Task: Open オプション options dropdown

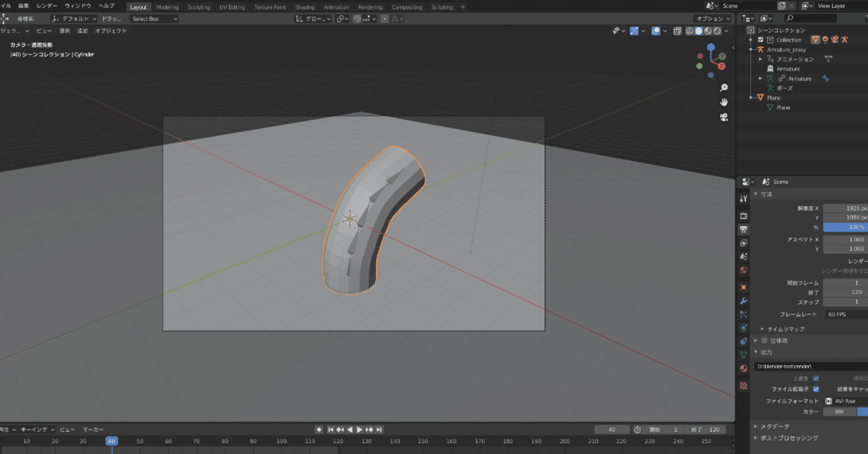Action: 713,19
